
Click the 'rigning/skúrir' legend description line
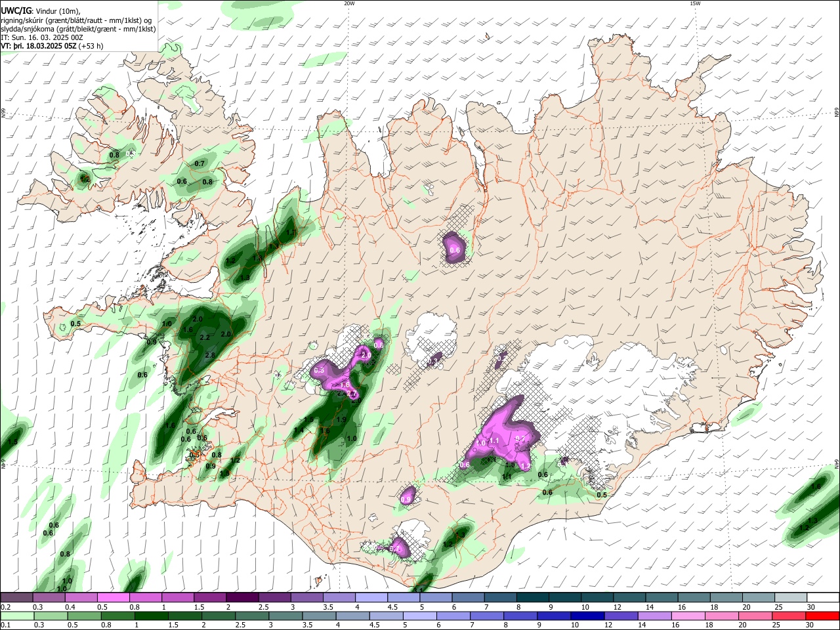pyautogui.click(x=76, y=20)
